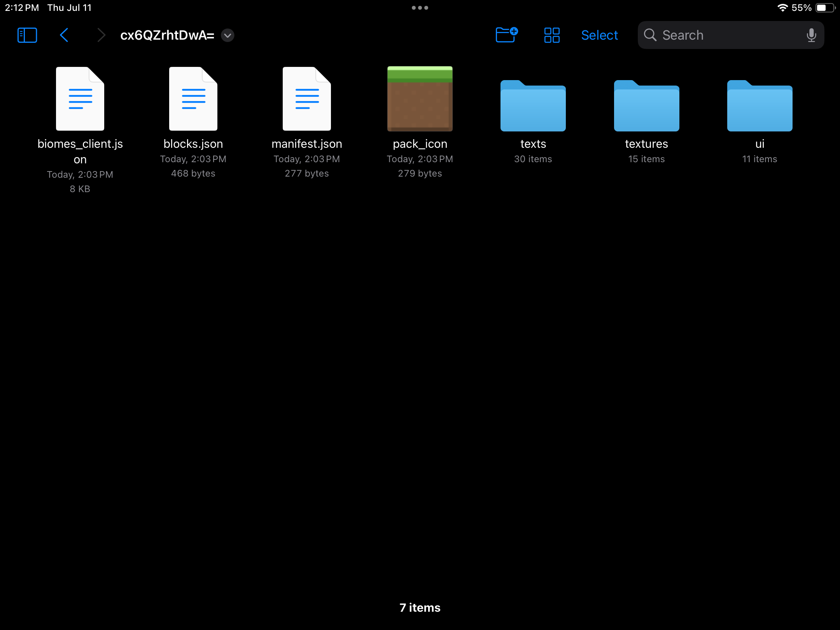
Task: Open the texts folder
Action: click(x=533, y=106)
